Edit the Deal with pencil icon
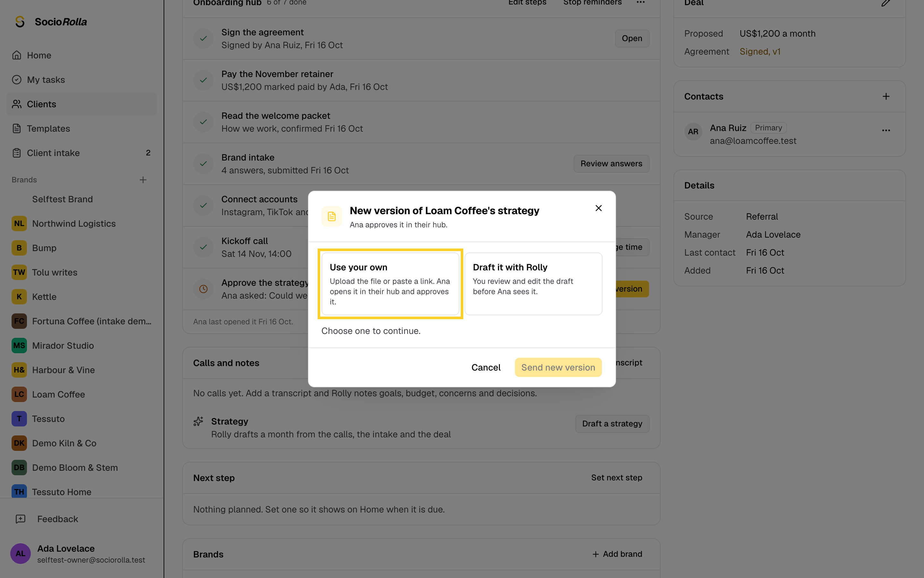The width and height of the screenshot is (924, 578). pos(886,3)
